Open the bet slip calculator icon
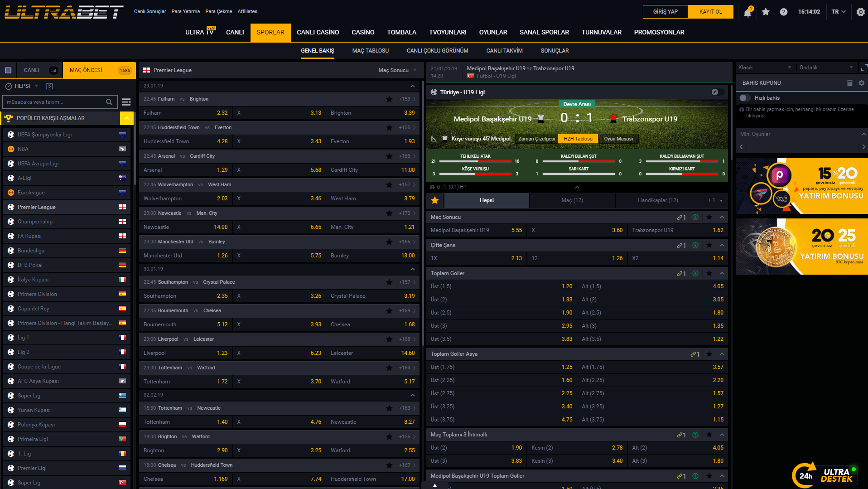 [850, 83]
